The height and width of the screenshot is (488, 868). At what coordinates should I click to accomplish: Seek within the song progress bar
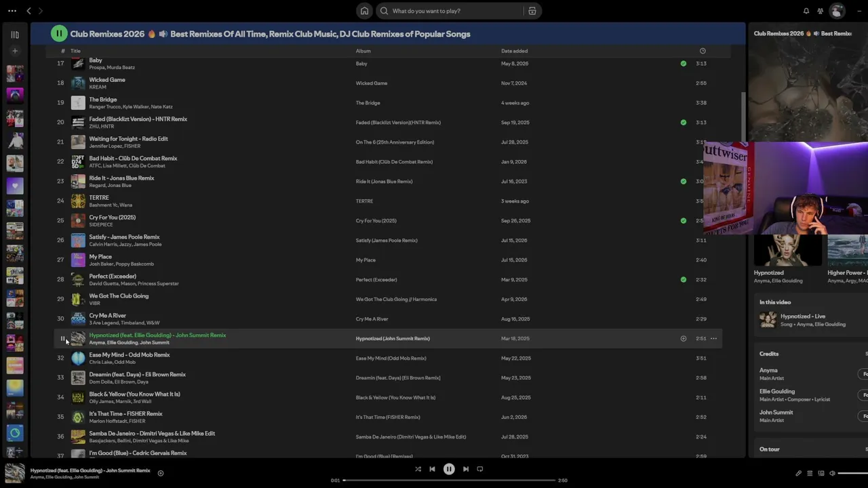tap(449, 481)
